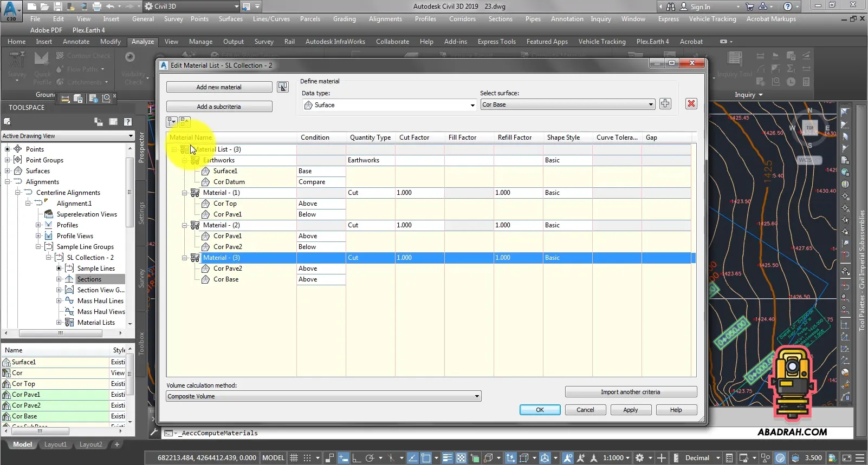Click the Add a subcriteria button
Image resolution: width=868 pixels, height=465 pixels.
[x=219, y=107]
